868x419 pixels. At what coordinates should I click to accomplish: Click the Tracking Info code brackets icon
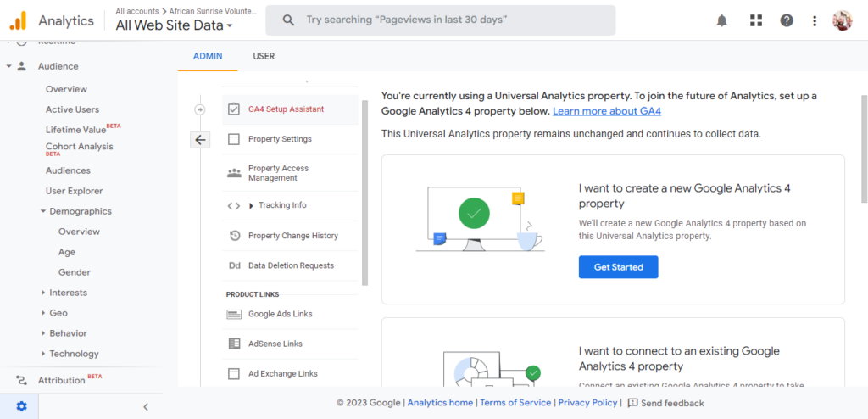[x=234, y=205]
